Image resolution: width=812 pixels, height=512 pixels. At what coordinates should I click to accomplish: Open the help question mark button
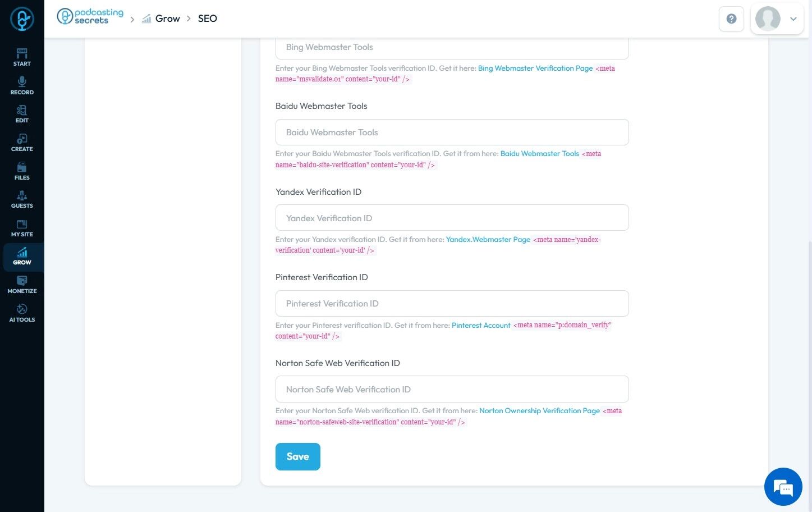[x=731, y=19]
